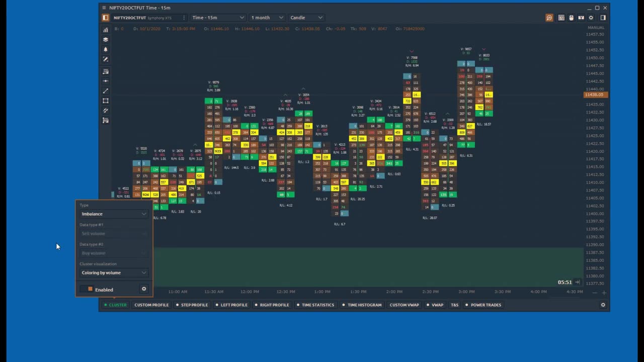Toggle the STEP PROFILE indicator
The height and width of the screenshot is (362, 644).
coord(192,305)
